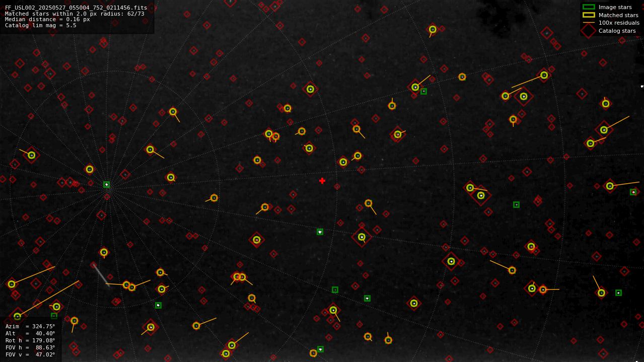644x362 pixels.
Task: Click the red cross center marker
Action: pos(322,181)
